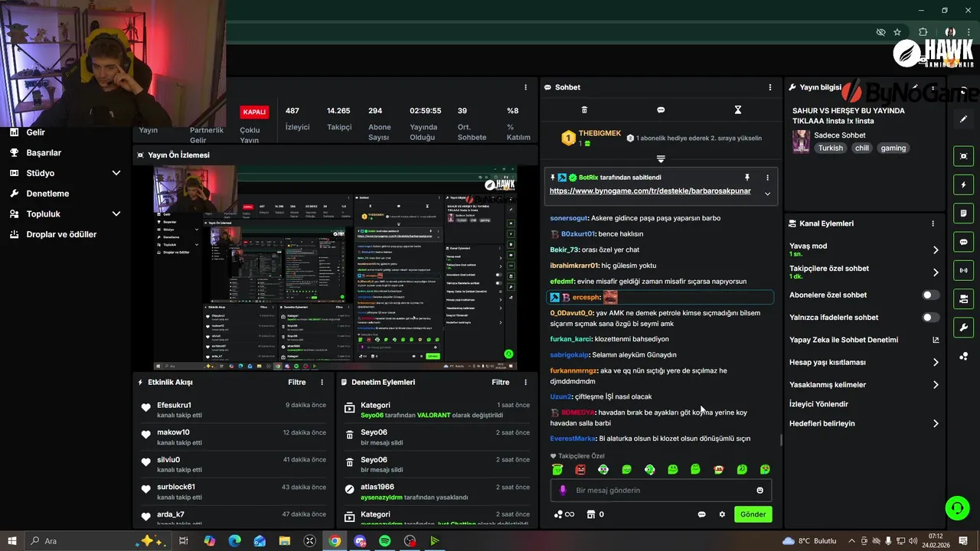Click the stream preview thumbnail
This screenshot has height=551, width=980.
(x=335, y=268)
